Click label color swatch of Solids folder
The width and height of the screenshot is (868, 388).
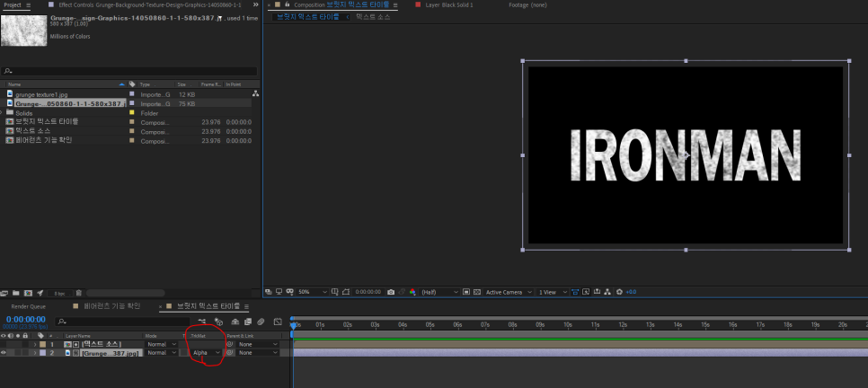tap(132, 112)
